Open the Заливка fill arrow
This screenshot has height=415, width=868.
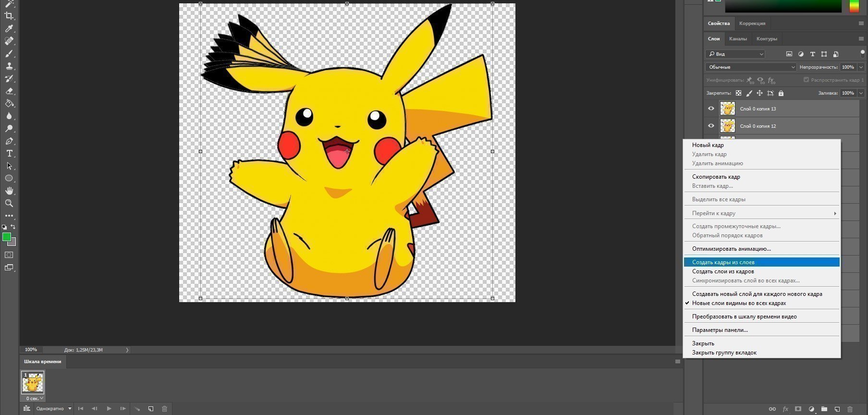tap(861, 93)
